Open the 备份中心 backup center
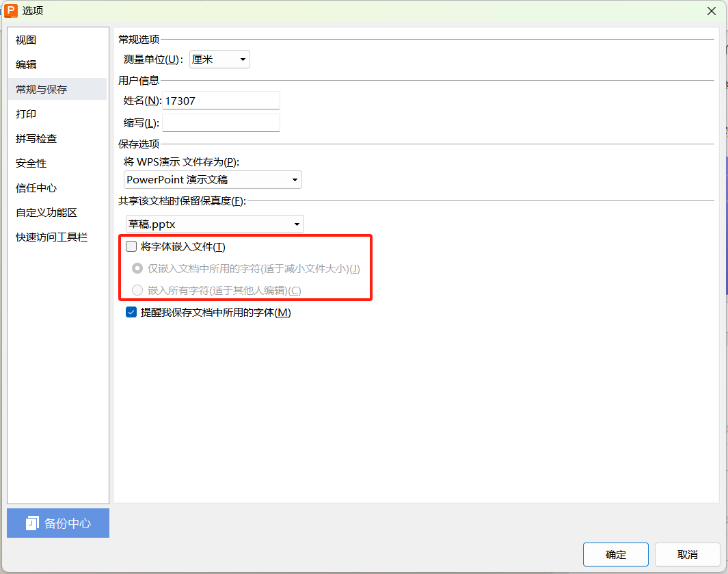 point(58,523)
